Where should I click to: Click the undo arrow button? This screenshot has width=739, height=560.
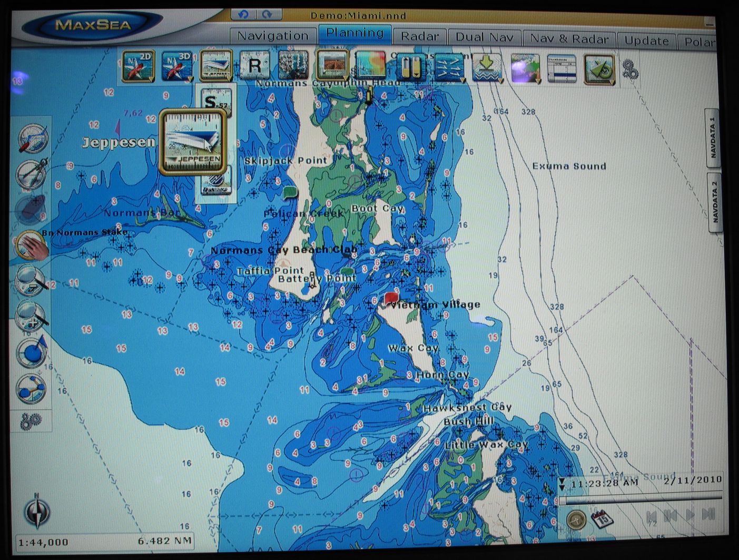[x=243, y=14]
